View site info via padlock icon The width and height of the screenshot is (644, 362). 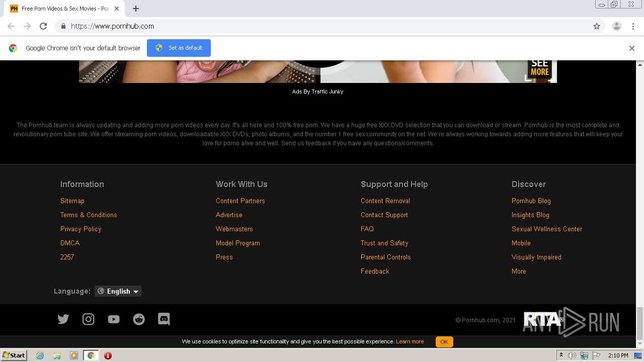click(63, 26)
